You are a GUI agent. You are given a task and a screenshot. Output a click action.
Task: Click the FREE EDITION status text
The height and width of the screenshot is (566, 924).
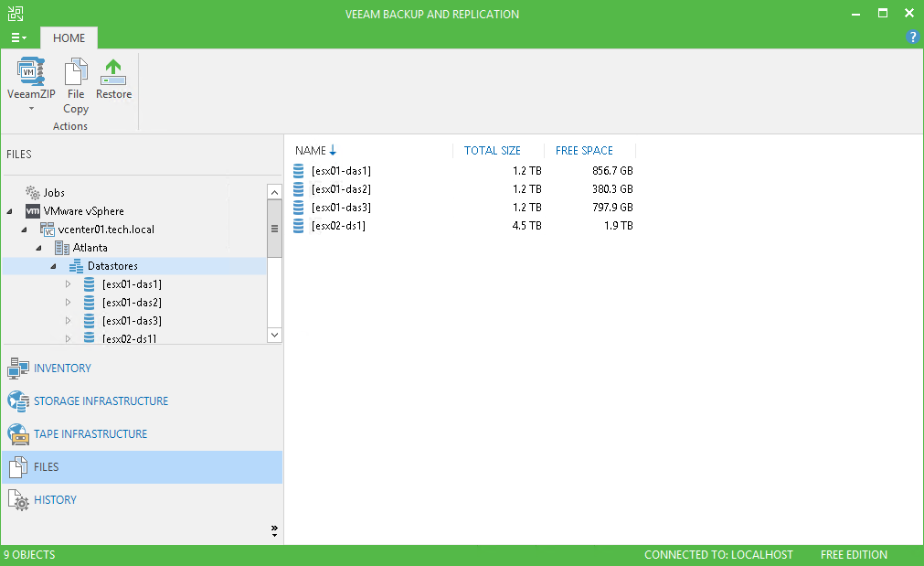pyautogui.click(x=854, y=555)
